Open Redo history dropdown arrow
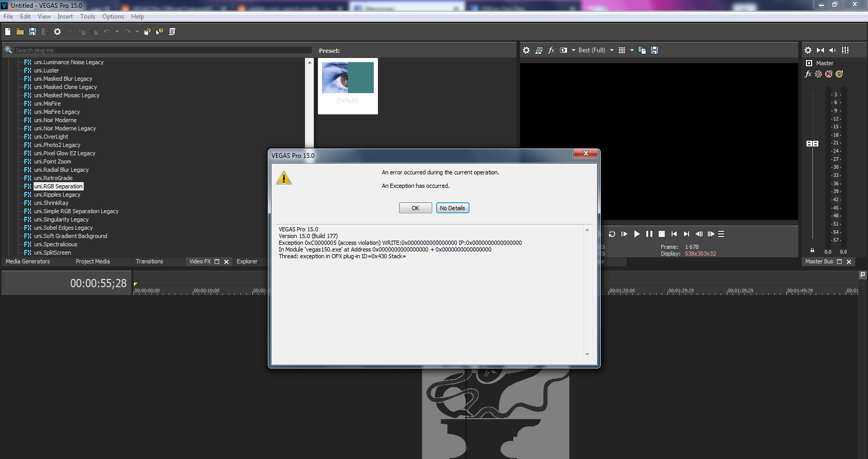 [x=137, y=32]
